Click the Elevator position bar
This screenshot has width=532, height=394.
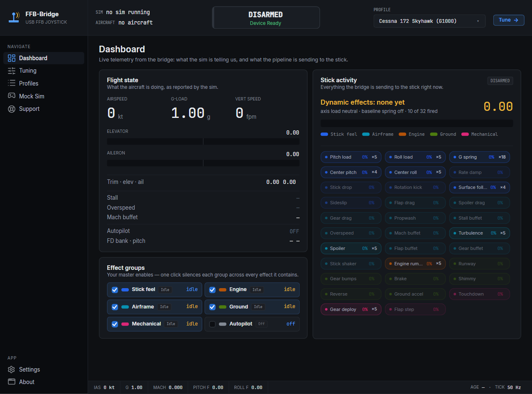point(203,142)
